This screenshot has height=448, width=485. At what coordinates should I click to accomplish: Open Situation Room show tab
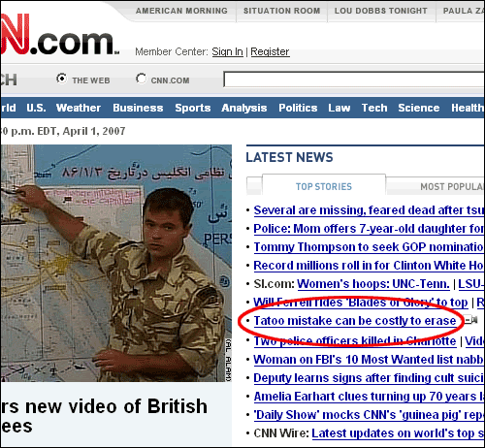[x=281, y=11]
